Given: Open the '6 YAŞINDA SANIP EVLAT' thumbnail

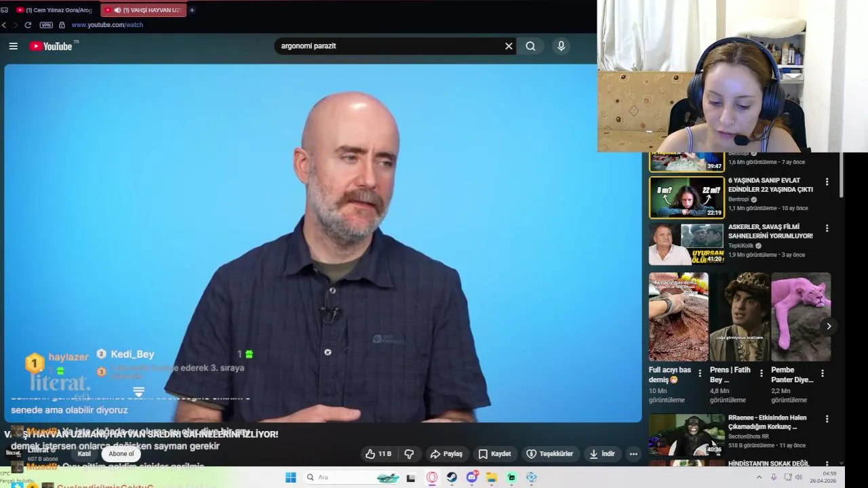Looking at the screenshot, I should 686,198.
